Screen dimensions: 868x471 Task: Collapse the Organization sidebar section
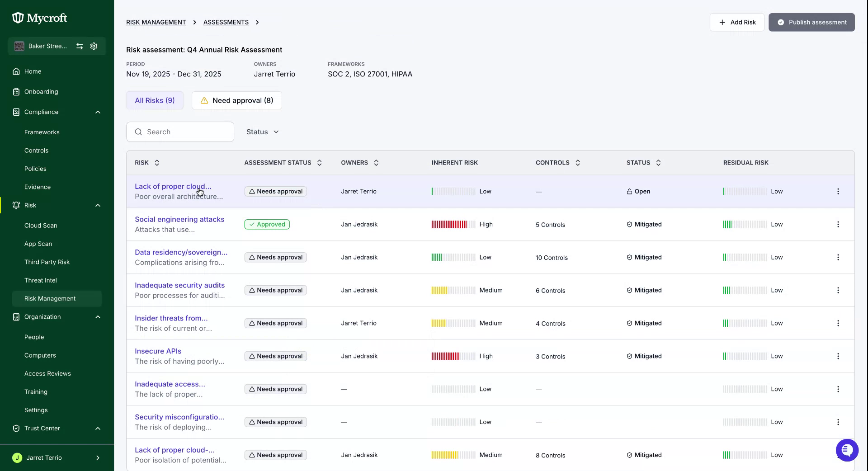click(x=98, y=317)
